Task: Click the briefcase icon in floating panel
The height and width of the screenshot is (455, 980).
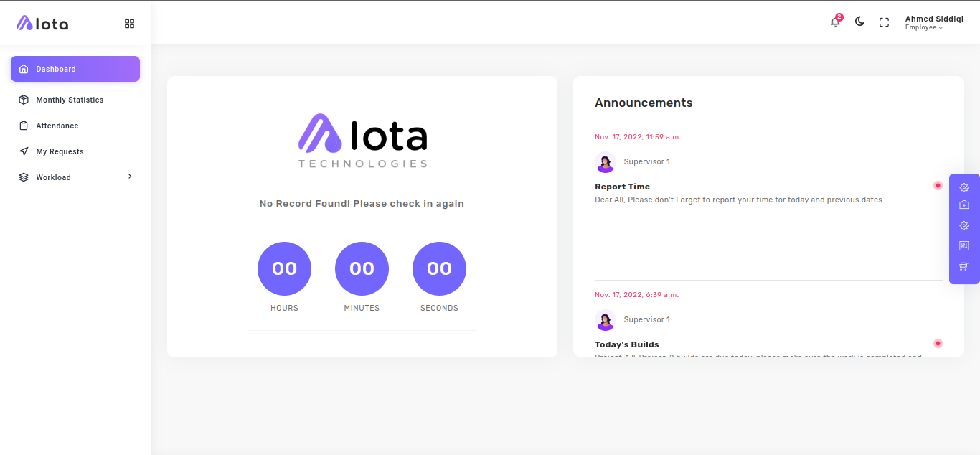Action: coord(964,205)
